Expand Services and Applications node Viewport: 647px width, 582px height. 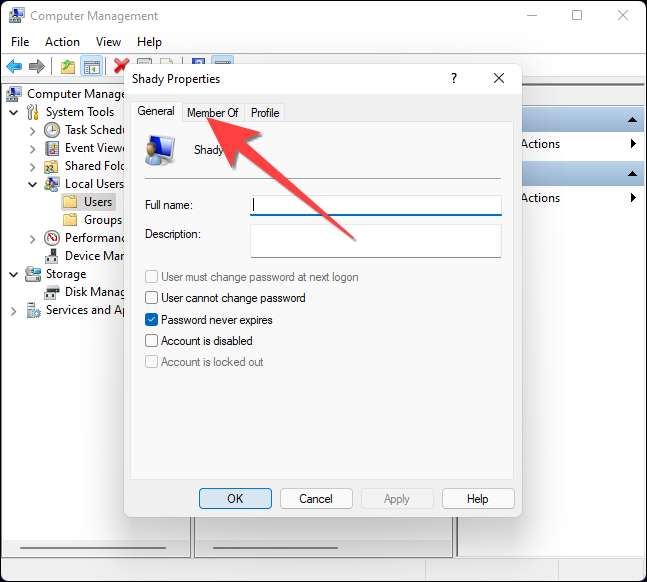click(14, 311)
